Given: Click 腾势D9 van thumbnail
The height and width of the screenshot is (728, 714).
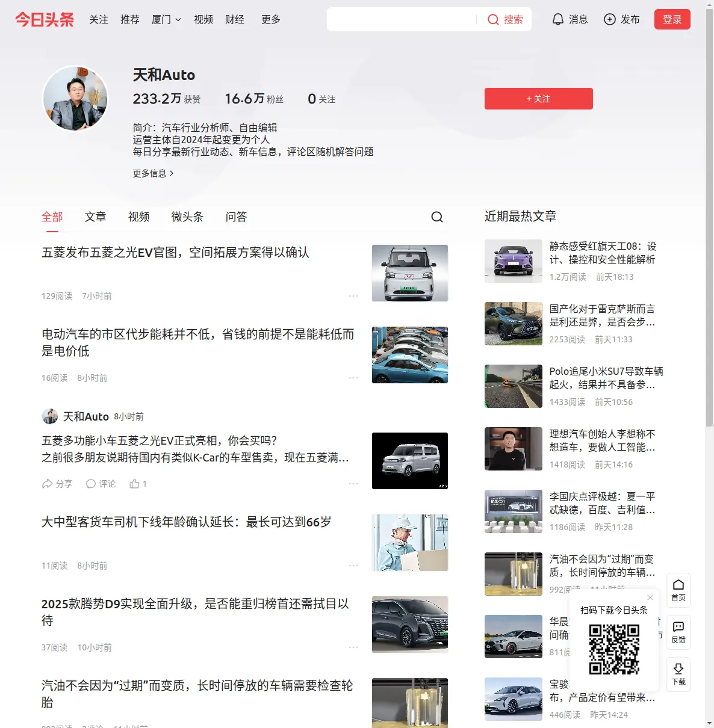Looking at the screenshot, I should pos(410,625).
